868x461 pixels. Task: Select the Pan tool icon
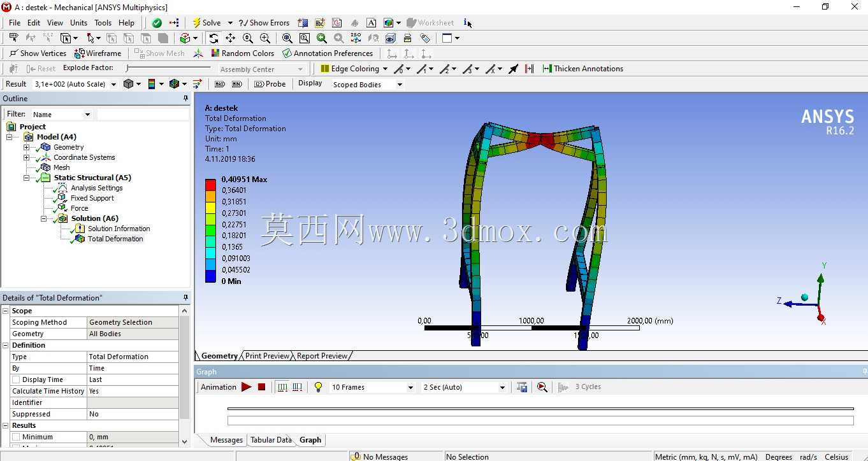(231, 38)
